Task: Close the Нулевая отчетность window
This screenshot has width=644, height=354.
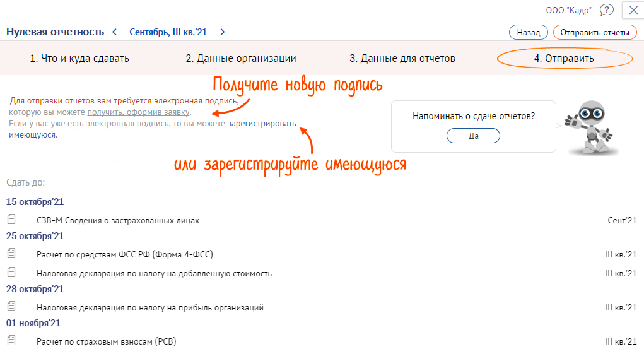Action: pos(633,10)
